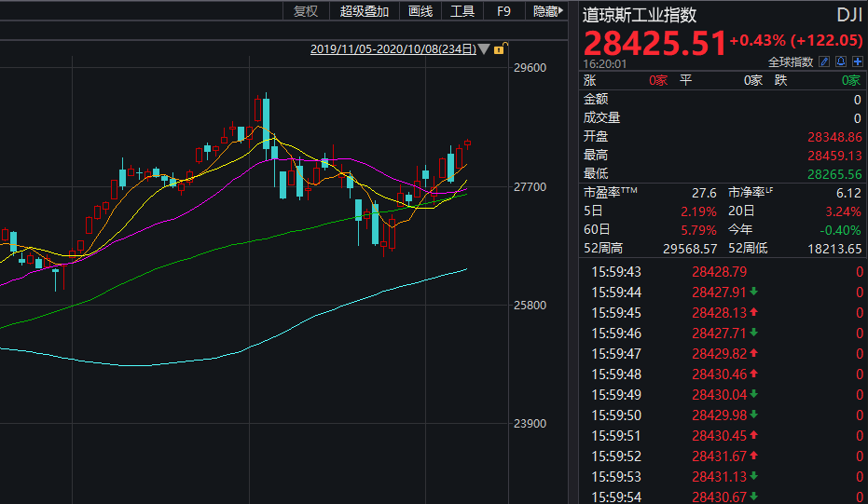Select the tick price 28429.82
This screenshot has height=504, width=868.
pos(719,353)
